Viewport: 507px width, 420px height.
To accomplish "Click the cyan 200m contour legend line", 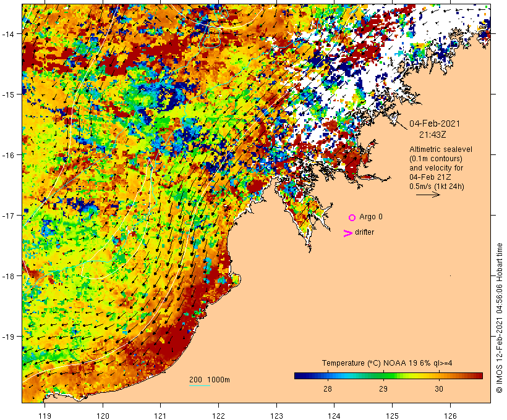I will click(x=200, y=385).
